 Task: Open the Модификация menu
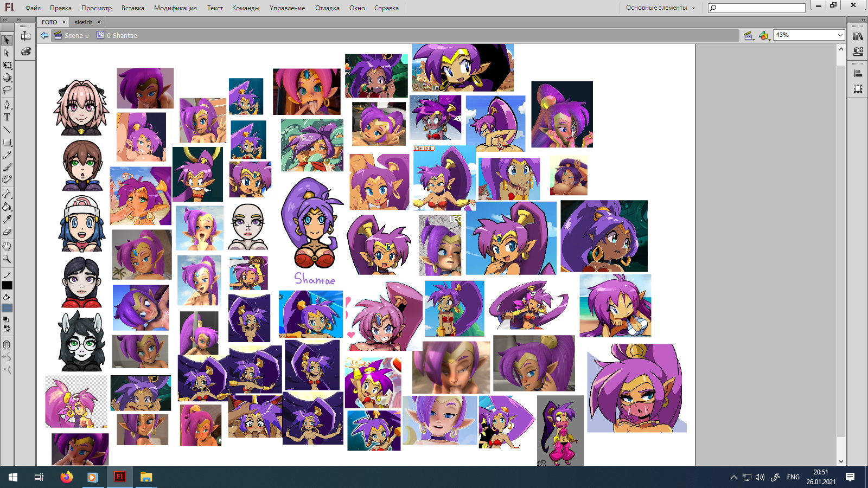[175, 8]
